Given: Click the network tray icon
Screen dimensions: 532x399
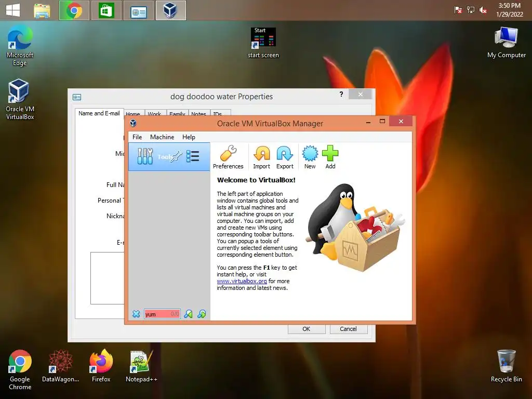Looking at the screenshot, I should coord(471,10).
